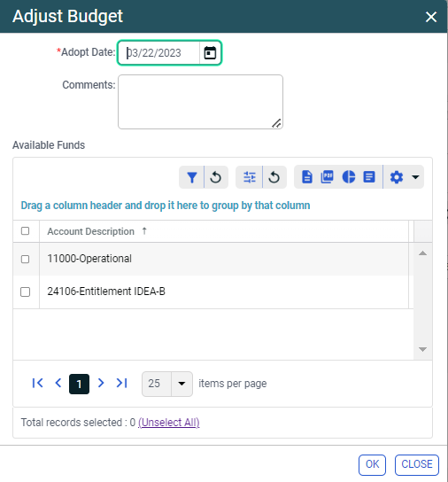Open the gear settings dropdown
The image size is (448, 482).
[x=404, y=177]
